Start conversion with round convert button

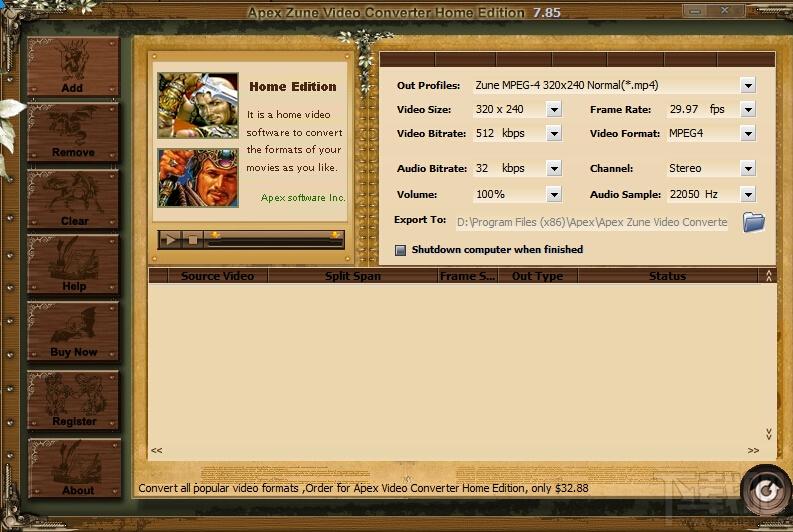point(766,490)
